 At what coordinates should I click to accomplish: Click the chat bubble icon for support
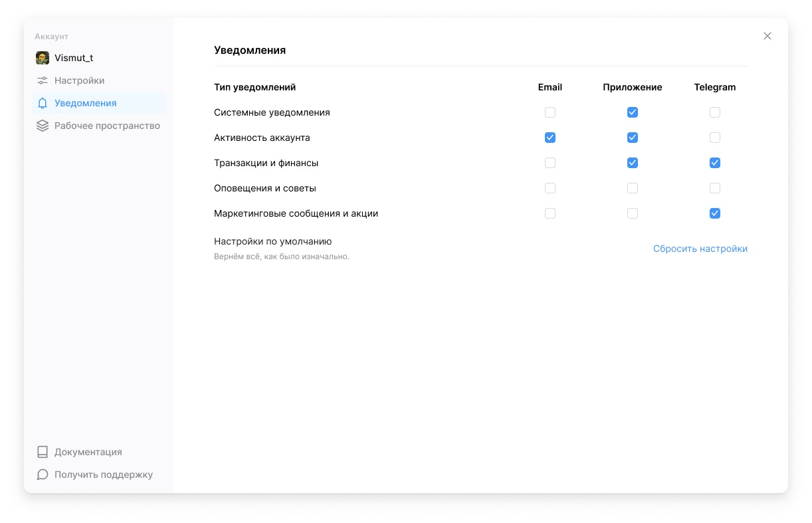[42, 474]
